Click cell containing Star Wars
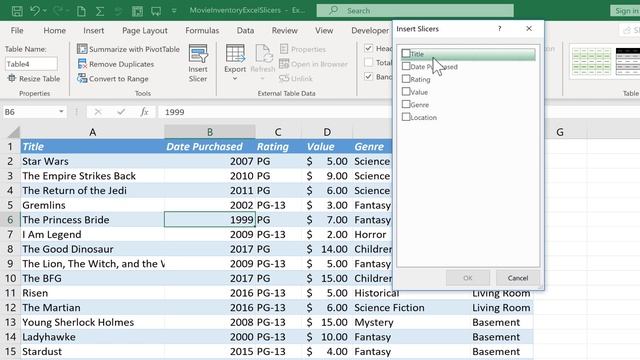The width and height of the screenshot is (640, 360). [92, 161]
